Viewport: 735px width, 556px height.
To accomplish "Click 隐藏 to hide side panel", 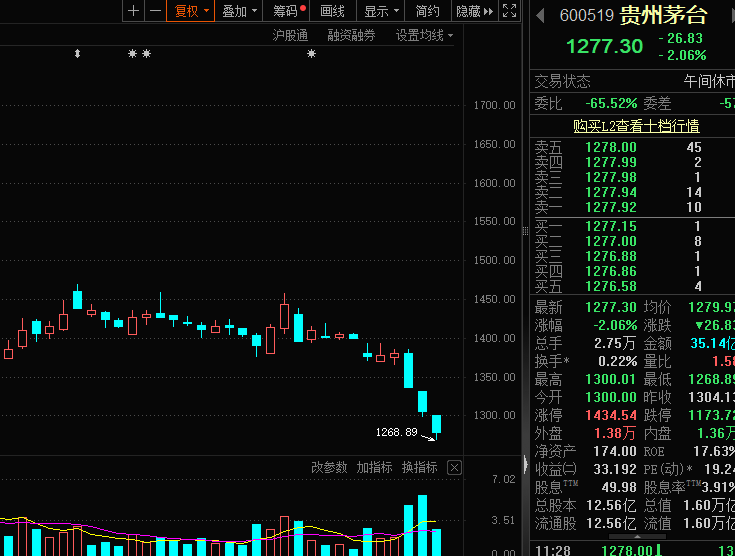I will tap(474, 11).
